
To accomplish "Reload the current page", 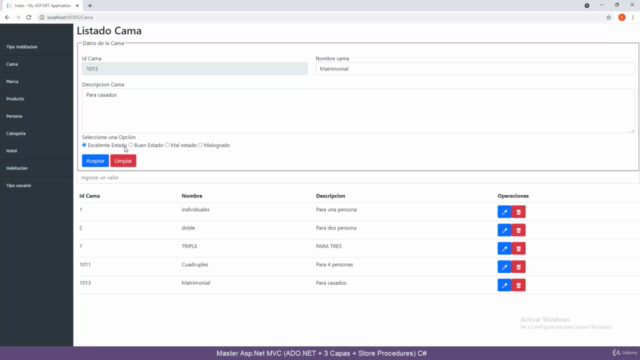I will point(29,17).
